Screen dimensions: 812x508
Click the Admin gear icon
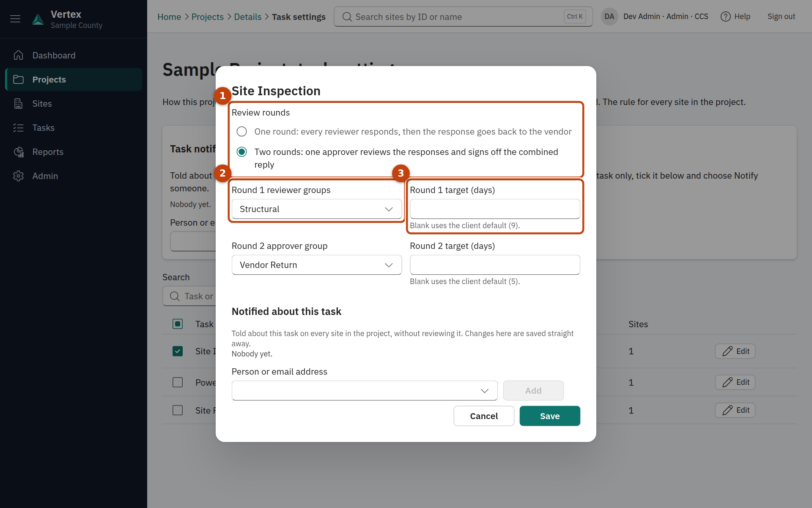18,176
